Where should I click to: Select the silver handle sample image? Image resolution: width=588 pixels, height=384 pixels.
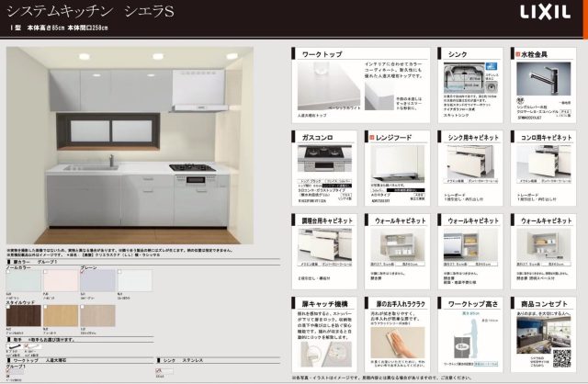[34, 346]
